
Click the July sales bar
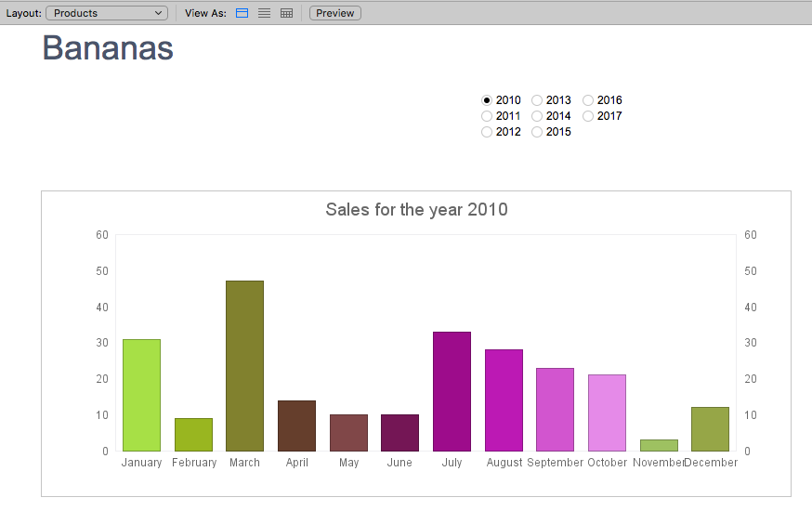point(452,391)
